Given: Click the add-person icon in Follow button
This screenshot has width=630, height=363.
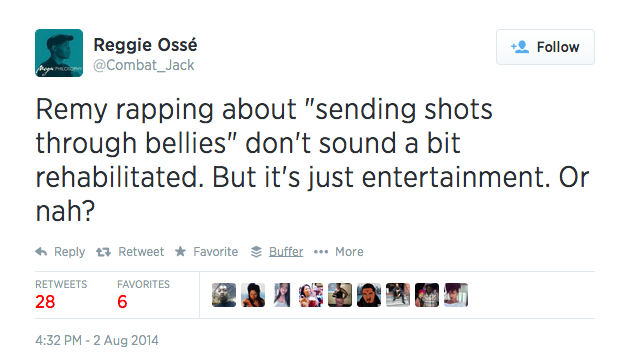Looking at the screenshot, I should tap(520, 47).
